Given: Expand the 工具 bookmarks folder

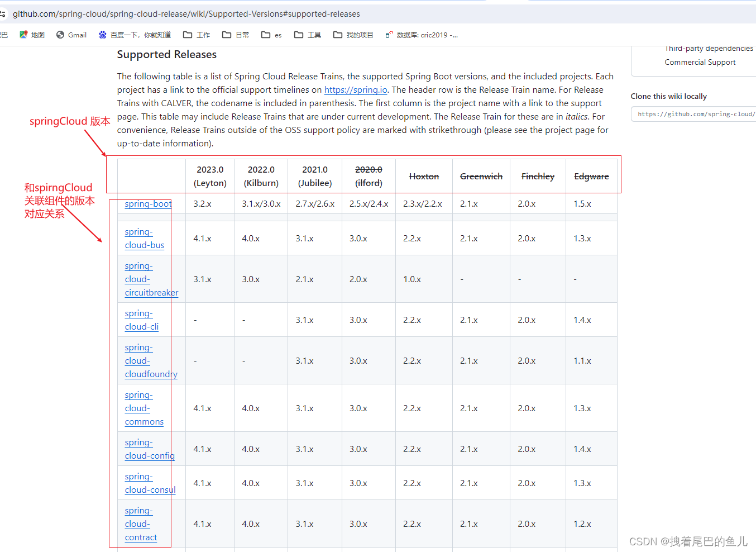Looking at the screenshot, I should click(x=307, y=35).
